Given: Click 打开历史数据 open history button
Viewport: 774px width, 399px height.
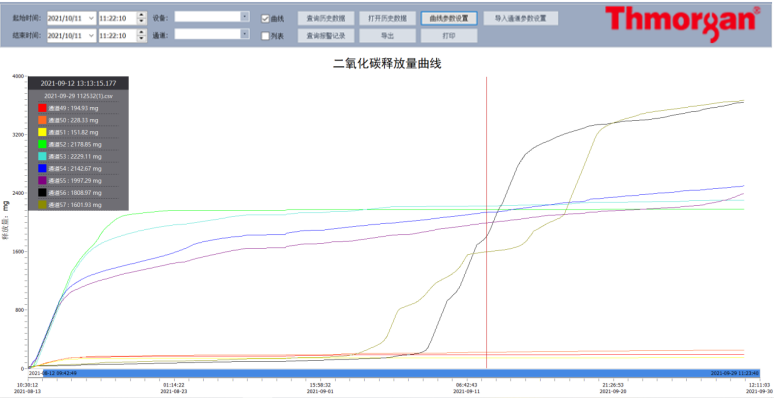Looking at the screenshot, I should [387, 18].
